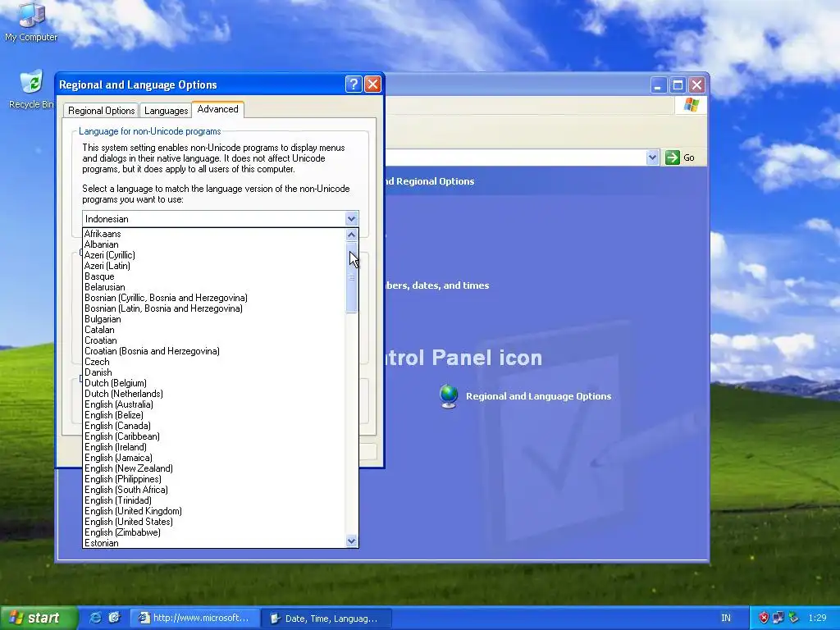Click the language list scroll down arrow

[x=351, y=541]
